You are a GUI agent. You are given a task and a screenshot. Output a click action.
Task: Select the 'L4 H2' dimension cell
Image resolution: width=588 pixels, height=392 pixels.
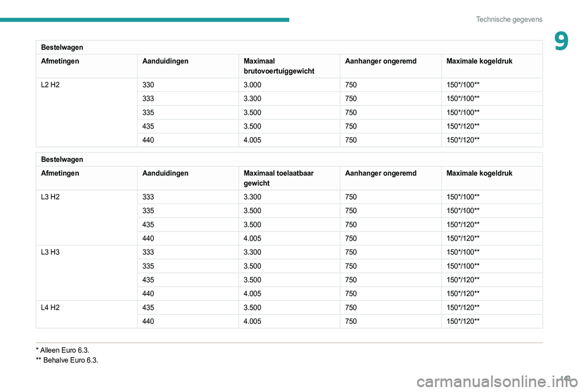tap(50, 307)
